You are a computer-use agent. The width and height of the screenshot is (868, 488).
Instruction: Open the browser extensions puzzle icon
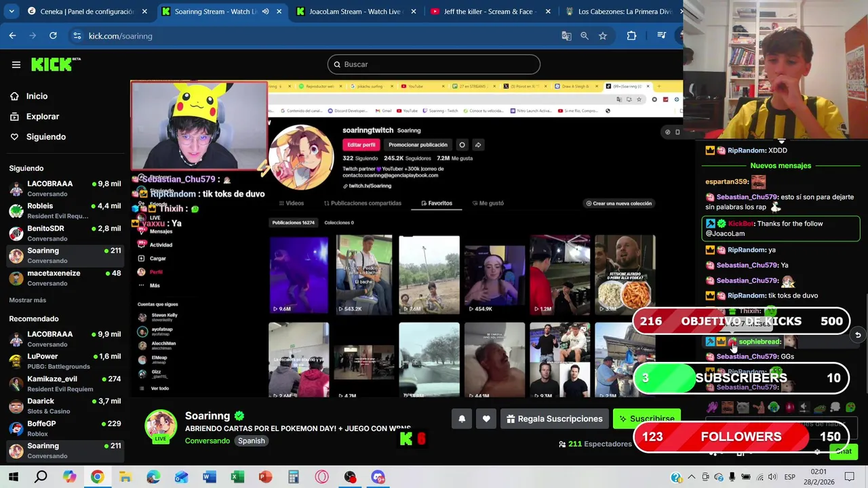[x=631, y=36]
